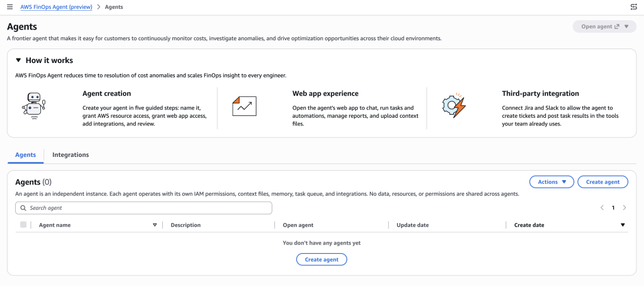Sort by Agent name column arrow
This screenshot has width=644, height=286.
click(155, 225)
